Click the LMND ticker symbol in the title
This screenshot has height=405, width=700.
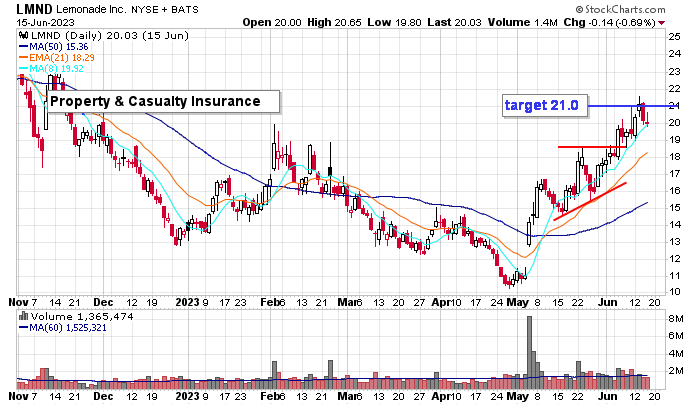coord(34,9)
